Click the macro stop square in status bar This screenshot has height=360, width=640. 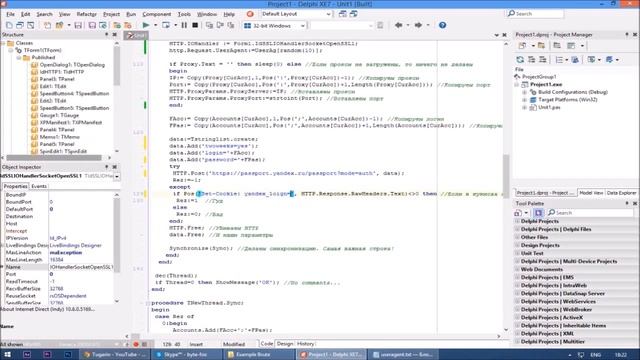point(144,344)
